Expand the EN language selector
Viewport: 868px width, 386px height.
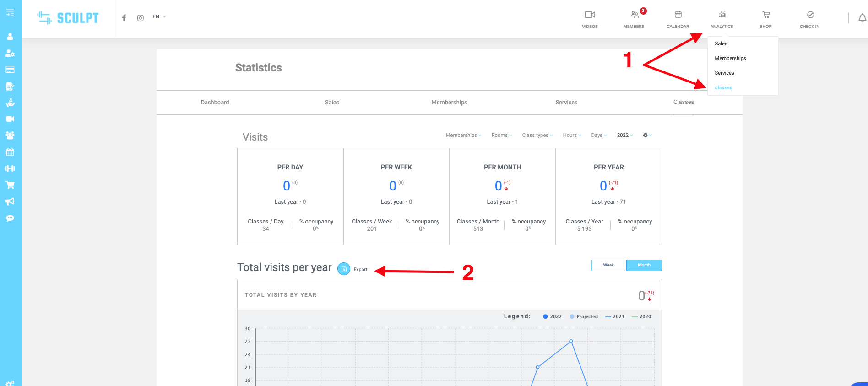click(159, 17)
